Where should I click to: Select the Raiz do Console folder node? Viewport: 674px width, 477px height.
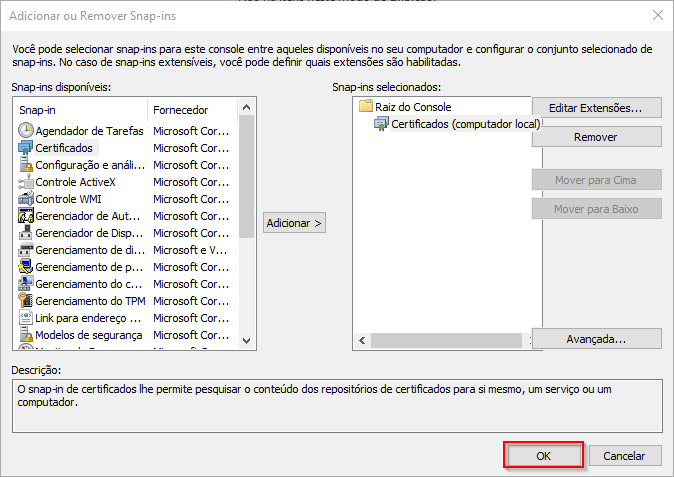[x=405, y=107]
